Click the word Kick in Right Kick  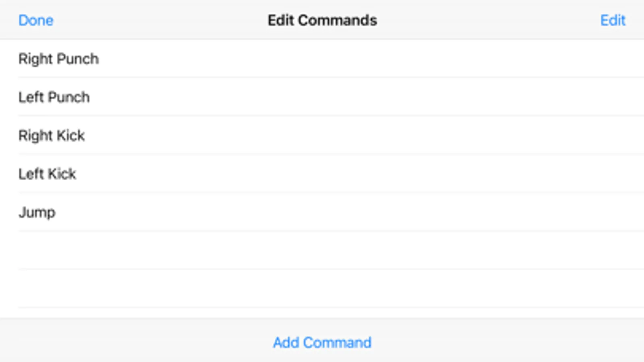point(71,136)
